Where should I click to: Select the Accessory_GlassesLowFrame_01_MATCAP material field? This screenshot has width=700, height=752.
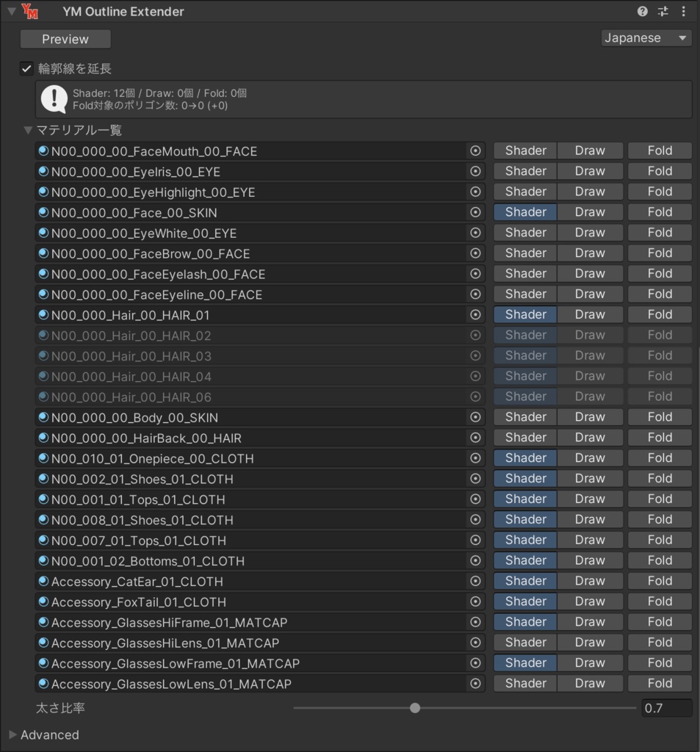[x=260, y=663]
